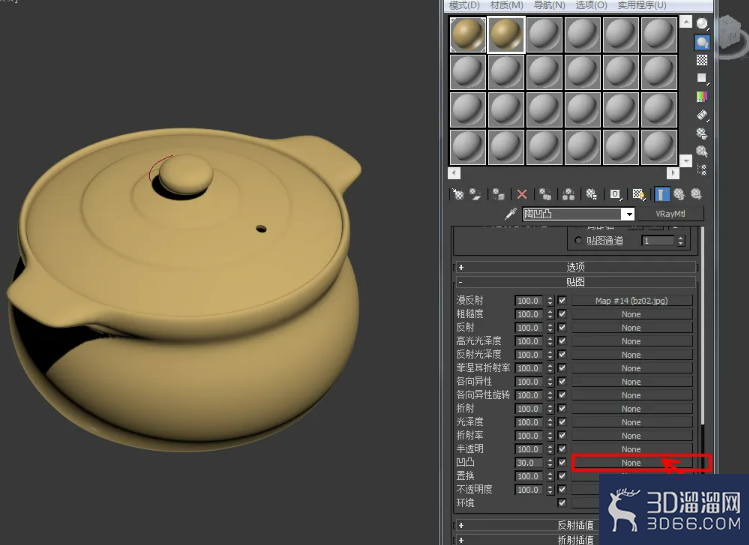Toggle the 置换 map checkbox
The image size is (749, 545).
point(562,476)
